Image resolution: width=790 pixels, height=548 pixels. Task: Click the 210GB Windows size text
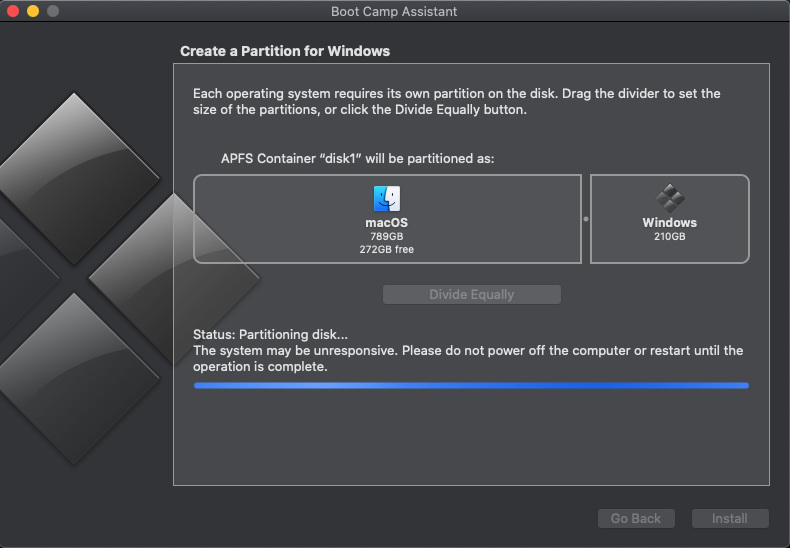click(670, 236)
